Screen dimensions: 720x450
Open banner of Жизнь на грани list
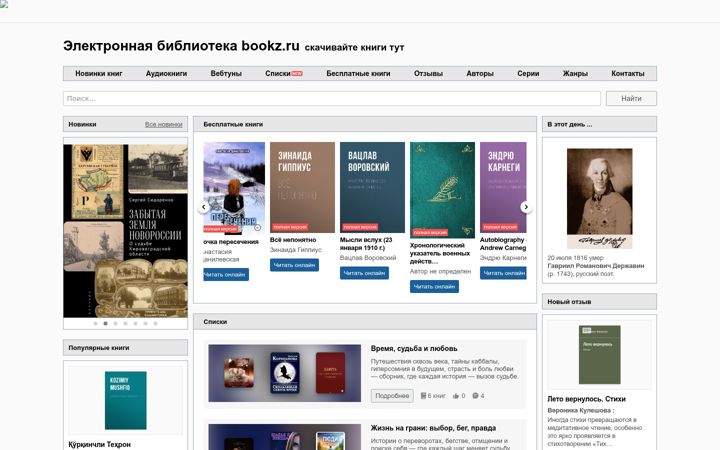[x=285, y=437]
